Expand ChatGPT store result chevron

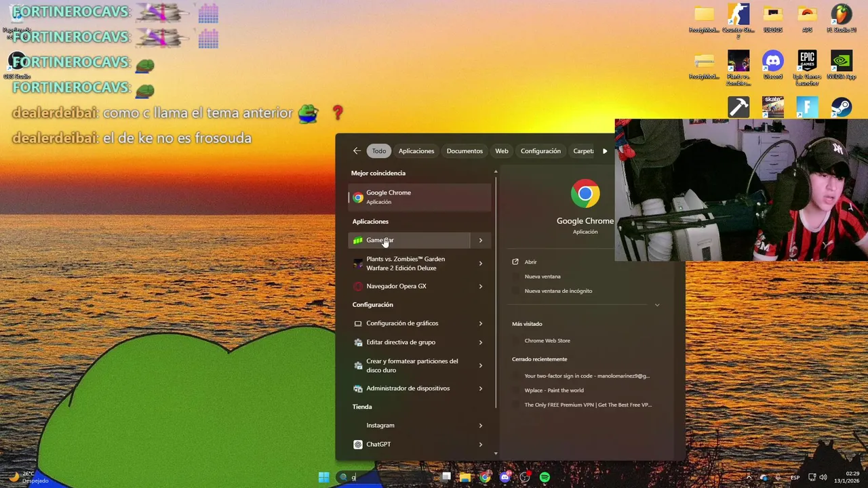[481, 445]
